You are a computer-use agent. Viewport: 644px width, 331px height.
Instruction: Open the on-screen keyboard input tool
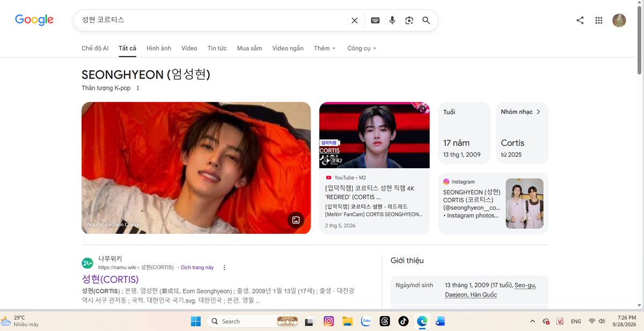(x=375, y=20)
